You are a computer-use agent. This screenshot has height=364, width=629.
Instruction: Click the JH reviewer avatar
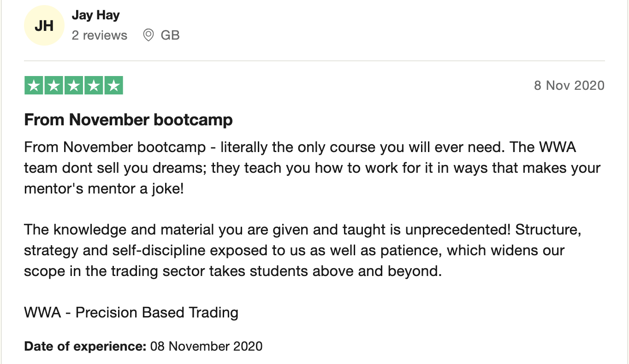pos(44,26)
